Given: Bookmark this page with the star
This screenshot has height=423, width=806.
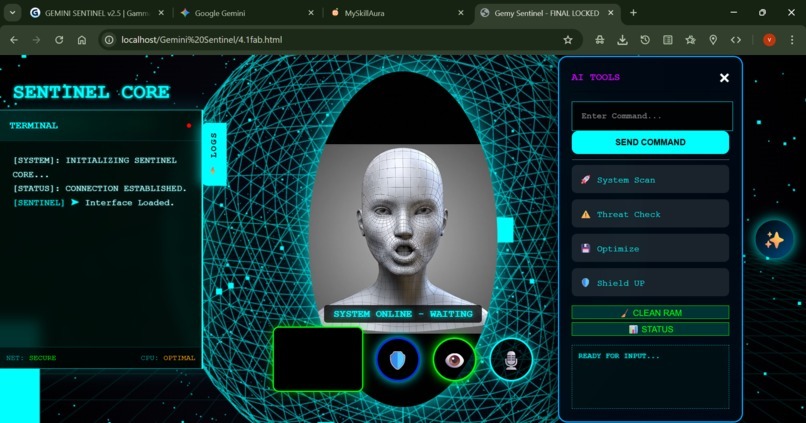Looking at the screenshot, I should (567, 40).
